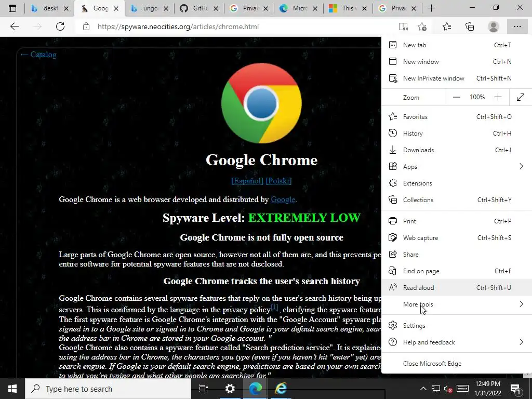Open Downloads from the menu

(457, 150)
